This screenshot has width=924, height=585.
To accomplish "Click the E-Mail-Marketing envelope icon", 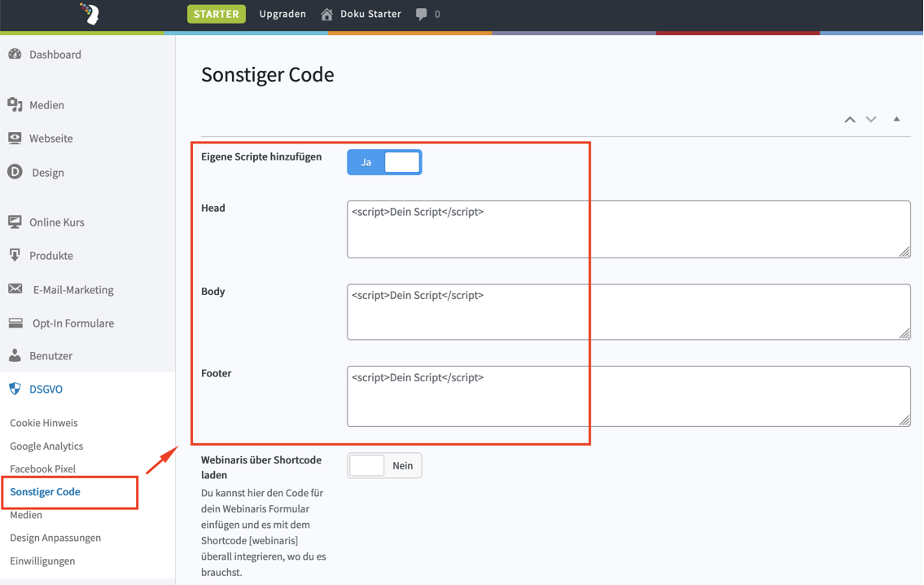I will (x=15, y=289).
